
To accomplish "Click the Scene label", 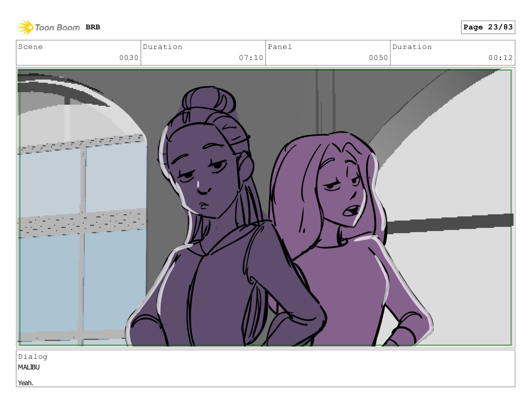I will click(30, 47).
